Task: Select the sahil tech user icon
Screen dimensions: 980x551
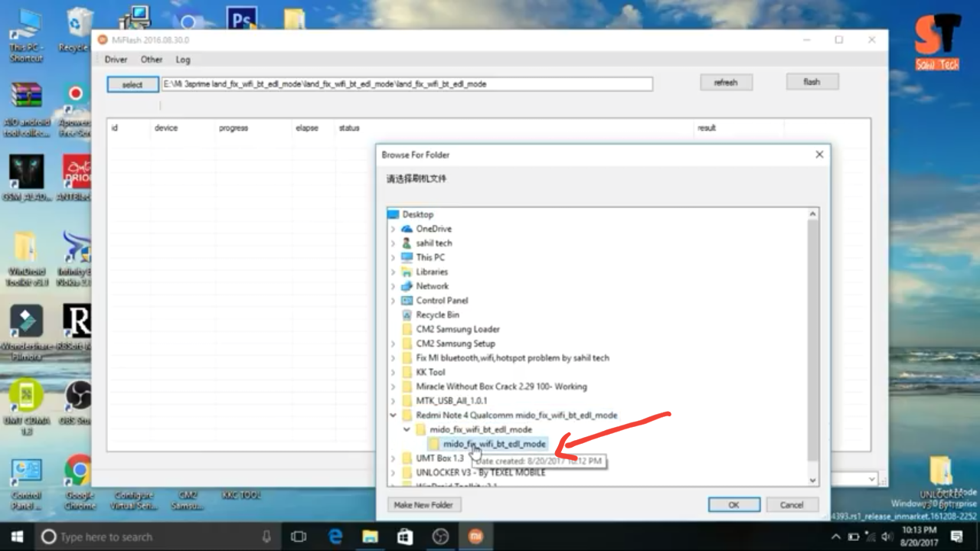Action: [x=407, y=243]
